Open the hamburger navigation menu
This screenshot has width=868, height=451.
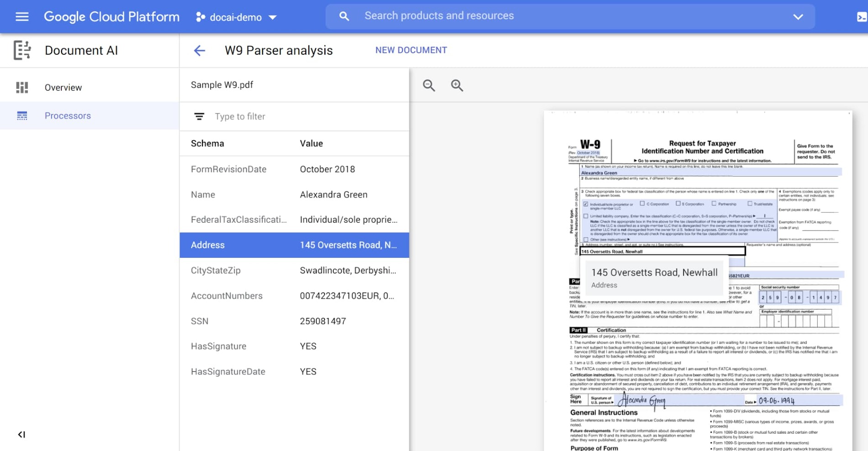[21, 17]
